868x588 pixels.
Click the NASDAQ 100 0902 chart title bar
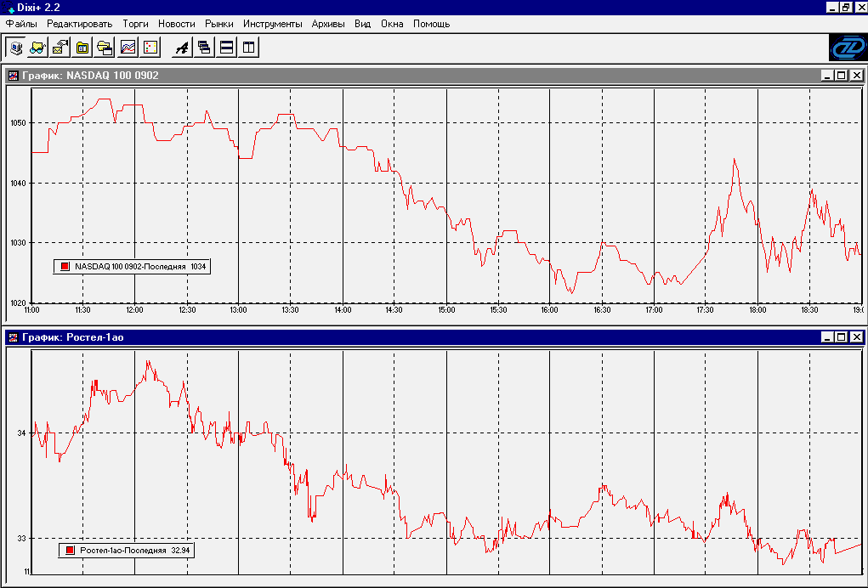434,76
